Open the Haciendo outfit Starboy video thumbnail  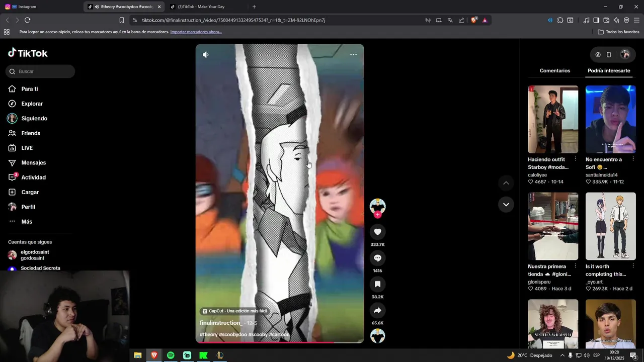[x=553, y=119]
